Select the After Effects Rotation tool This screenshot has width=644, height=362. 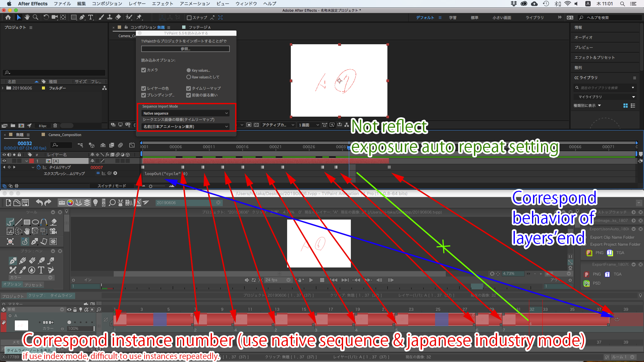coord(46,17)
